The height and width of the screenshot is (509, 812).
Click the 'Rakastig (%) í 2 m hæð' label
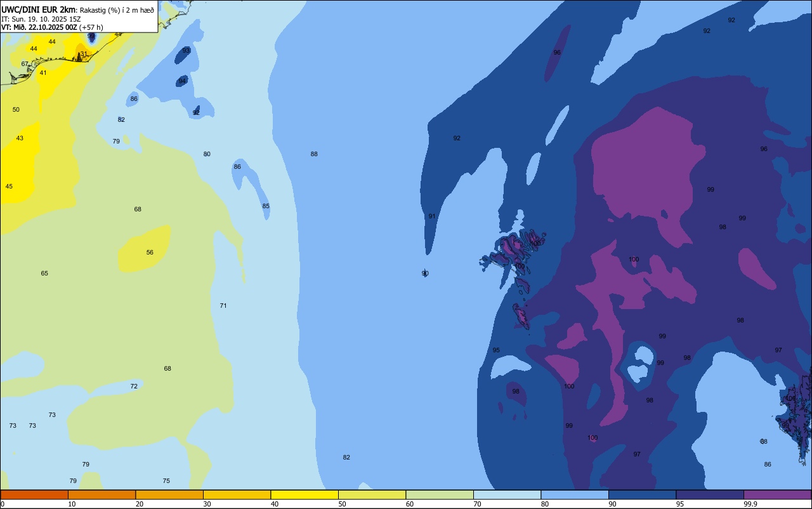tap(117, 10)
